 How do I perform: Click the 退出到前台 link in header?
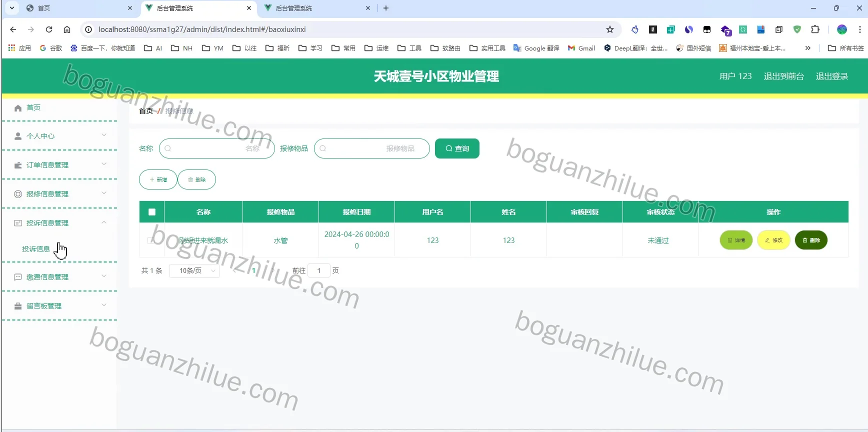[x=784, y=76]
